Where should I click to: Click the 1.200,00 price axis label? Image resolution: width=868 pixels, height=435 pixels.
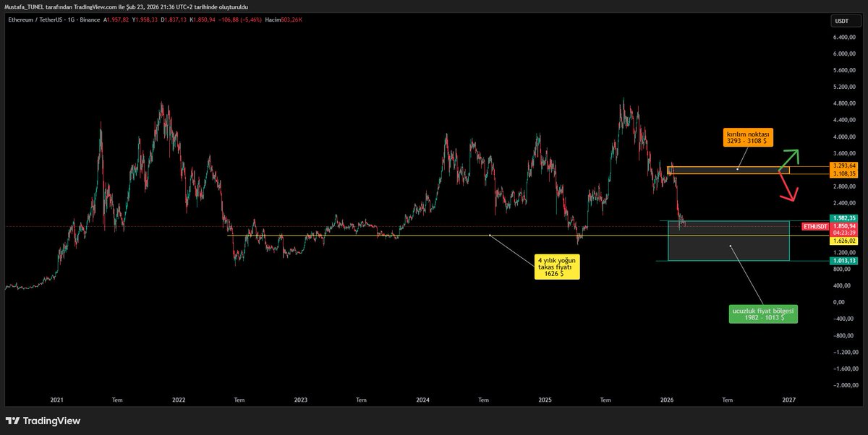tap(845, 252)
